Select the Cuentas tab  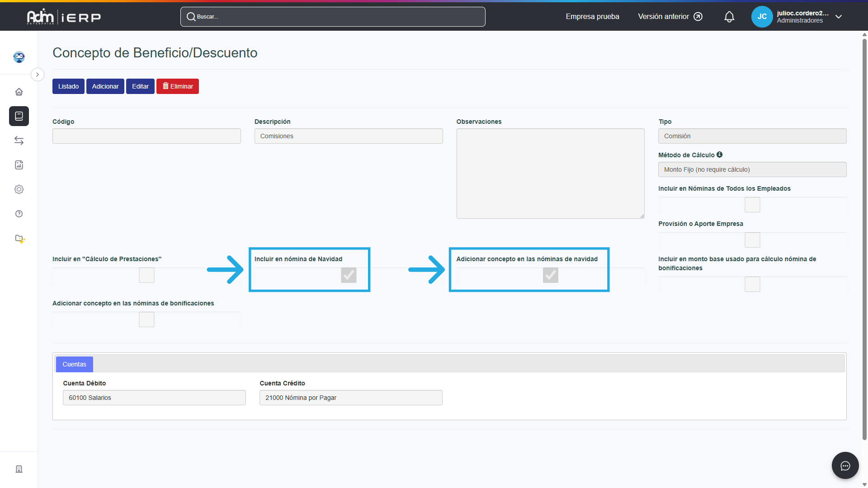(x=74, y=364)
